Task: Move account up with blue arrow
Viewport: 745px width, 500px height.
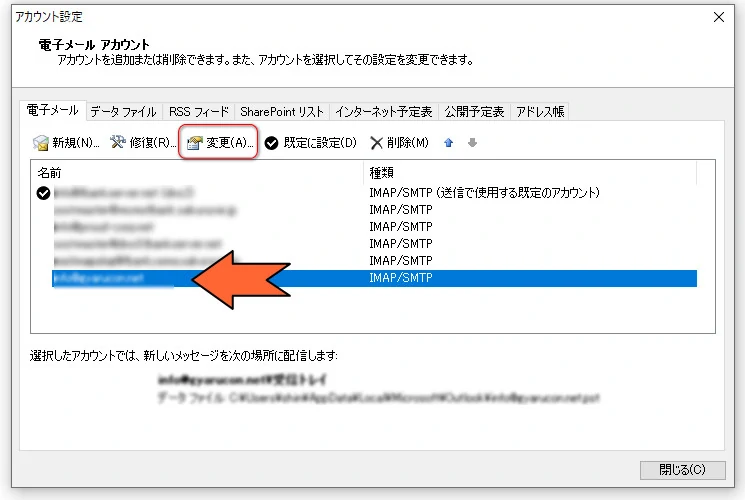Action: (449, 143)
